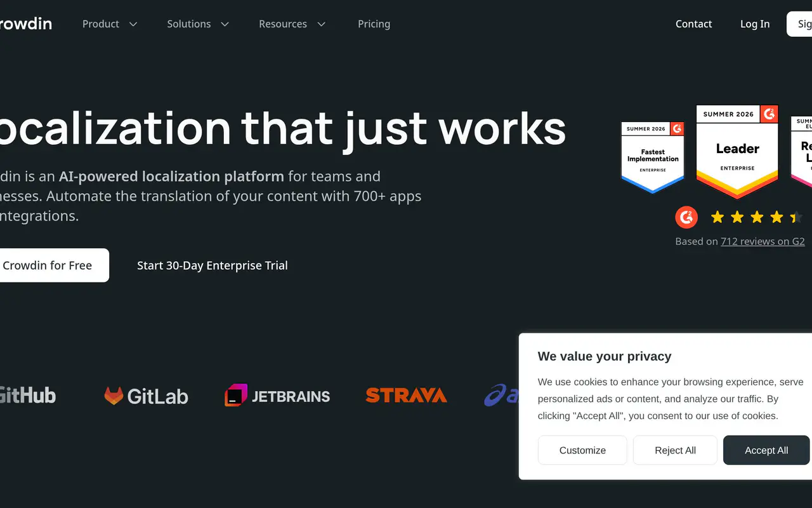812x508 pixels.
Task: Open the G2 logo icon
Action: pyautogui.click(x=686, y=217)
